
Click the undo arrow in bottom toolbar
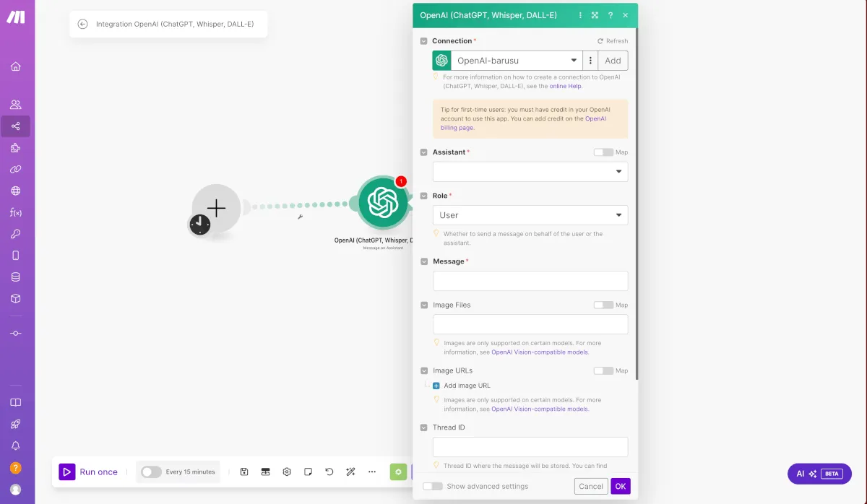coord(329,472)
